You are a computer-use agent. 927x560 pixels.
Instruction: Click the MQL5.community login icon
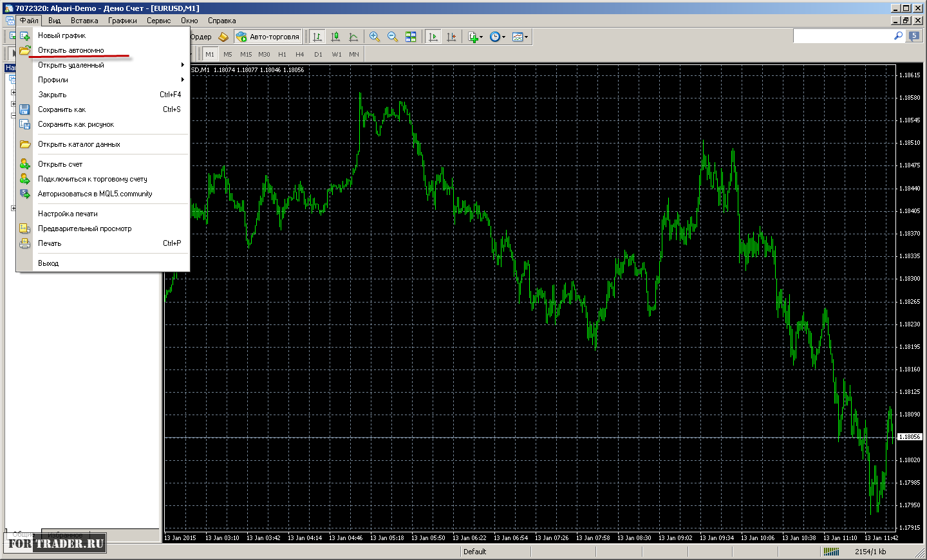tap(24, 194)
